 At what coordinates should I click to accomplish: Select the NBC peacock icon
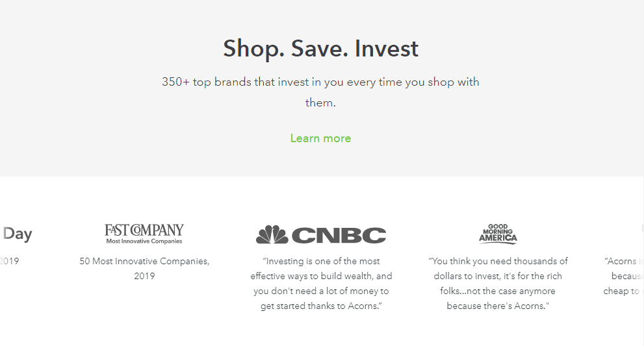(x=272, y=234)
